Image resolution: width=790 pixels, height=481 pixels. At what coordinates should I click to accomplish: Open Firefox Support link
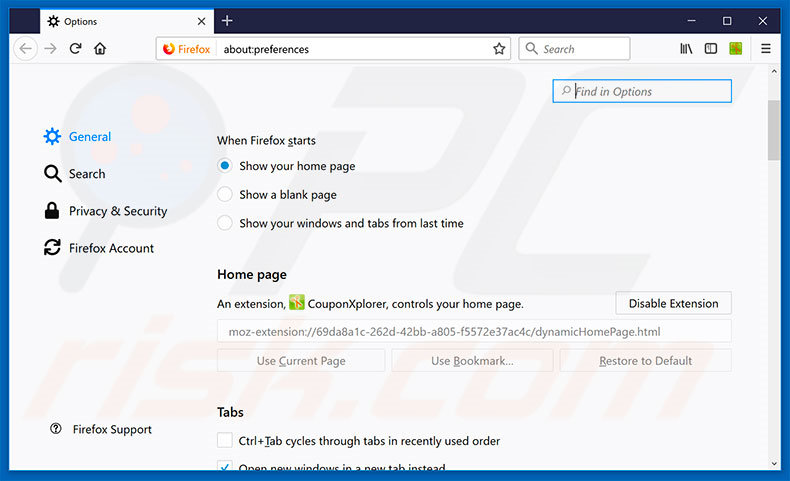(112, 430)
